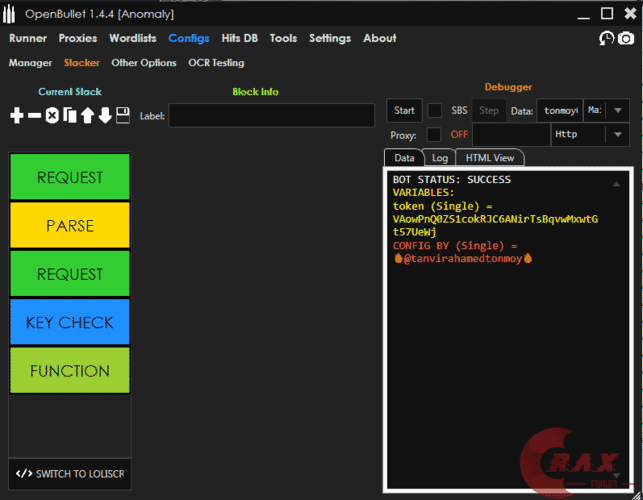Select the yellow PARSE block
This screenshot has width=643, height=500.
click(70, 226)
